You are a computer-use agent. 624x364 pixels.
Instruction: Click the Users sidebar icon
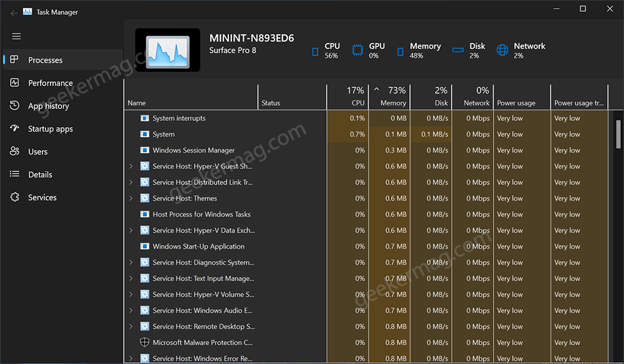pyautogui.click(x=14, y=151)
